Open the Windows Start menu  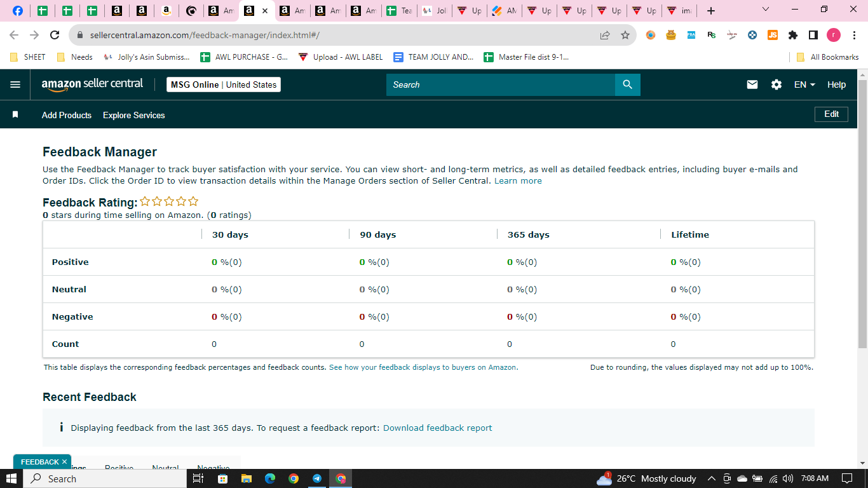coord(11,478)
